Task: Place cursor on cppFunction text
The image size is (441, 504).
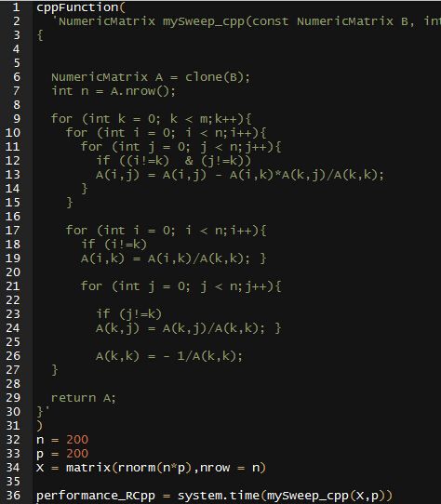Action: [77, 7]
